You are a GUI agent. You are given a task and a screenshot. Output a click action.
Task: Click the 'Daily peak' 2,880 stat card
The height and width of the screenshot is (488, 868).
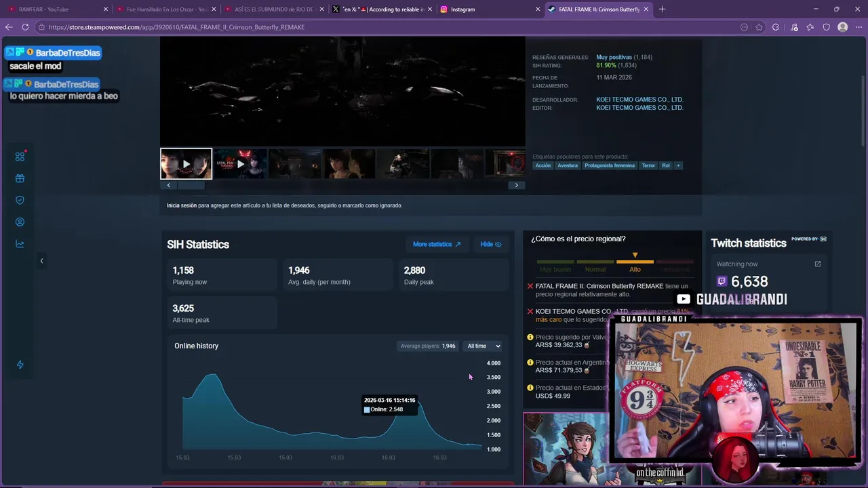pyautogui.click(x=454, y=275)
